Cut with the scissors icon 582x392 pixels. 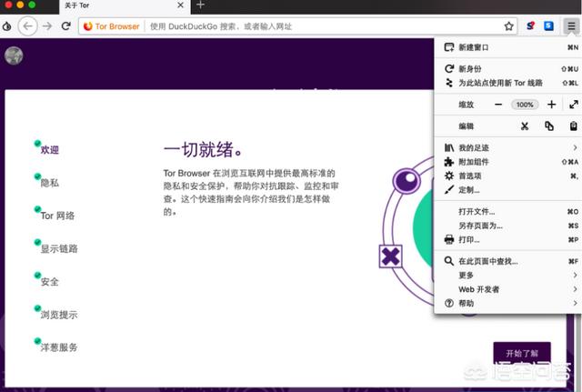[525, 126]
